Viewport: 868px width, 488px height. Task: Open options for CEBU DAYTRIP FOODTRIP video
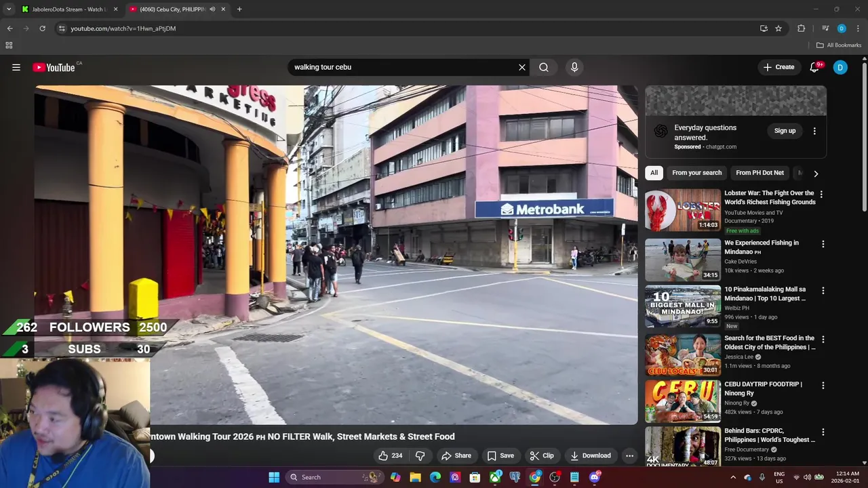point(823,385)
